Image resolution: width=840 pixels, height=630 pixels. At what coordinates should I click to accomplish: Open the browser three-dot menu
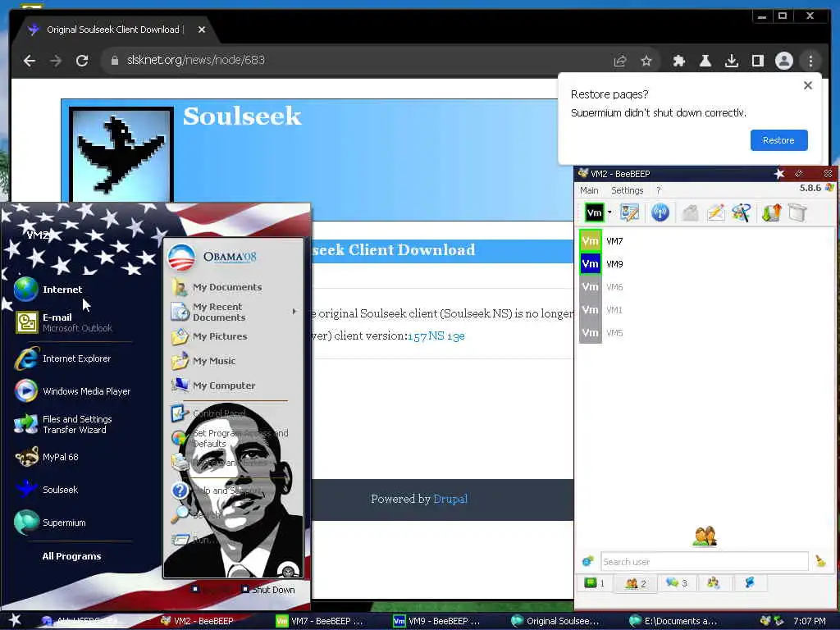[x=810, y=61]
